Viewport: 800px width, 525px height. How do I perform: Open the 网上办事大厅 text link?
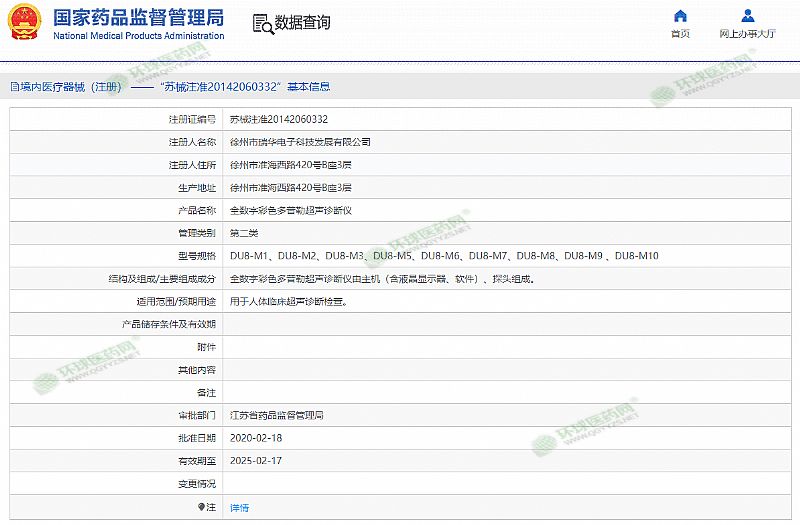747,34
